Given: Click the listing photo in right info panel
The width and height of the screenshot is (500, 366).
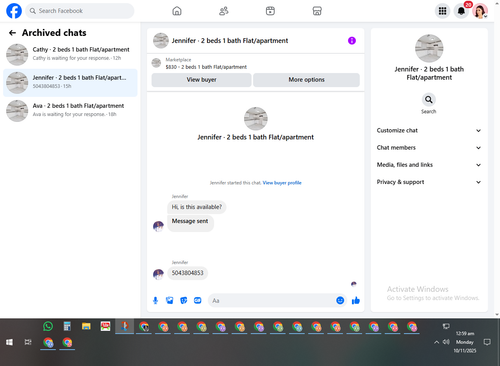Looking at the screenshot, I should point(429,48).
